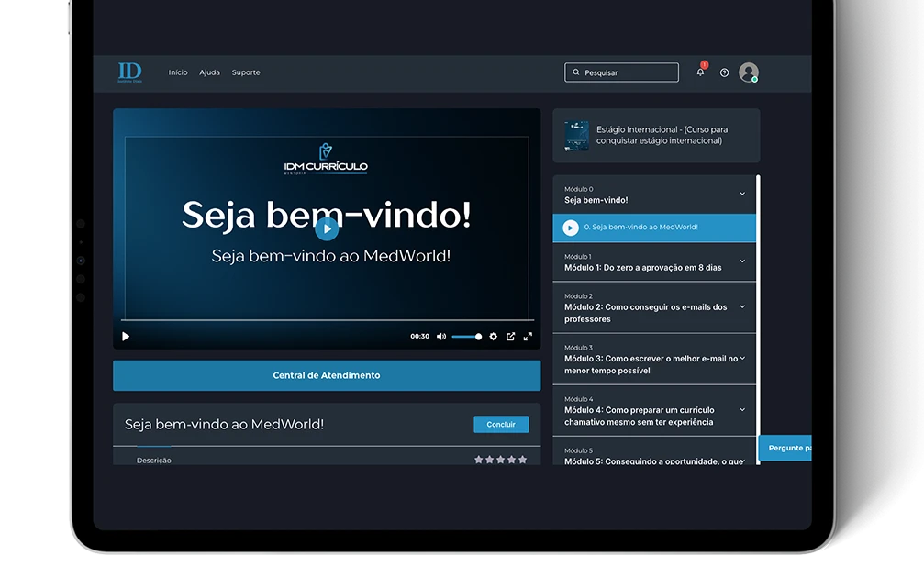Open the help question mark icon

click(x=724, y=72)
